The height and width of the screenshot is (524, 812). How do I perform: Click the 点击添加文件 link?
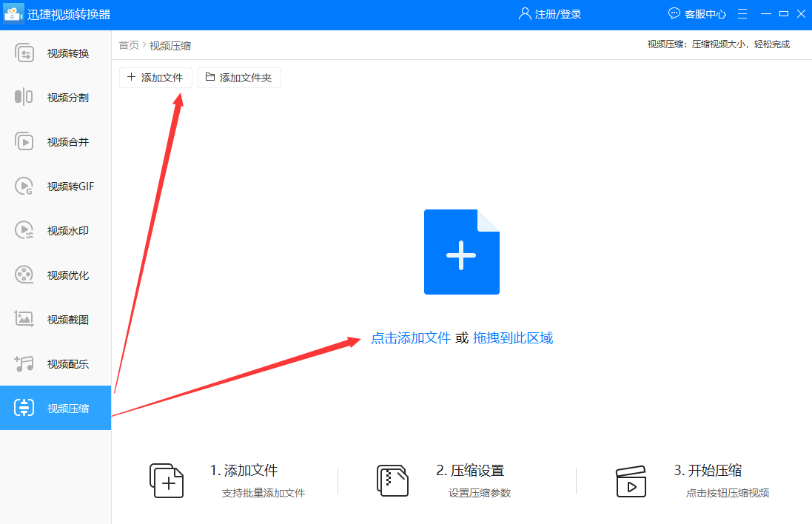[x=411, y=338]
